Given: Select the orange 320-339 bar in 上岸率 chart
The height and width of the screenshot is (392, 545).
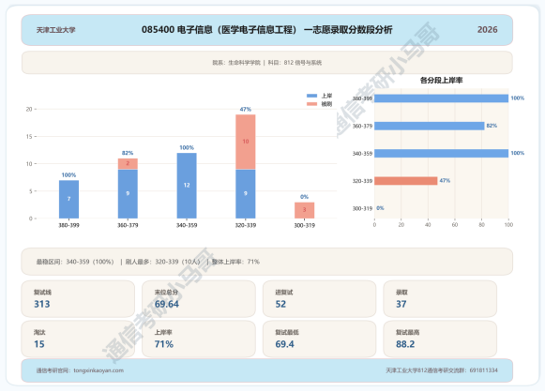Looking at the screenshot, I should [x=406, y=181].
